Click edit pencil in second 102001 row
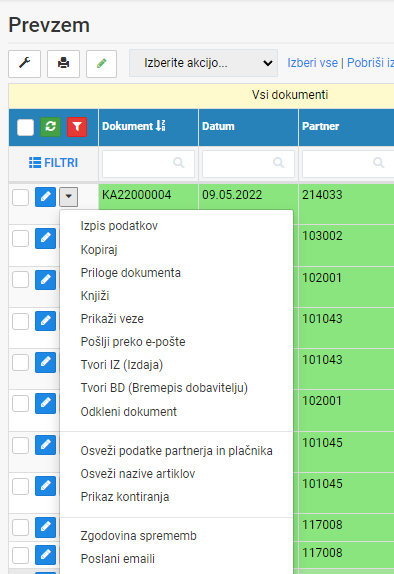 coord(45,403)
